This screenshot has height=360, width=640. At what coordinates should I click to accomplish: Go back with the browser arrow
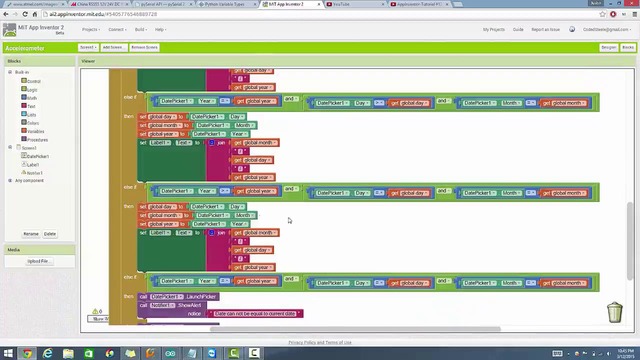tap(6, 14)
